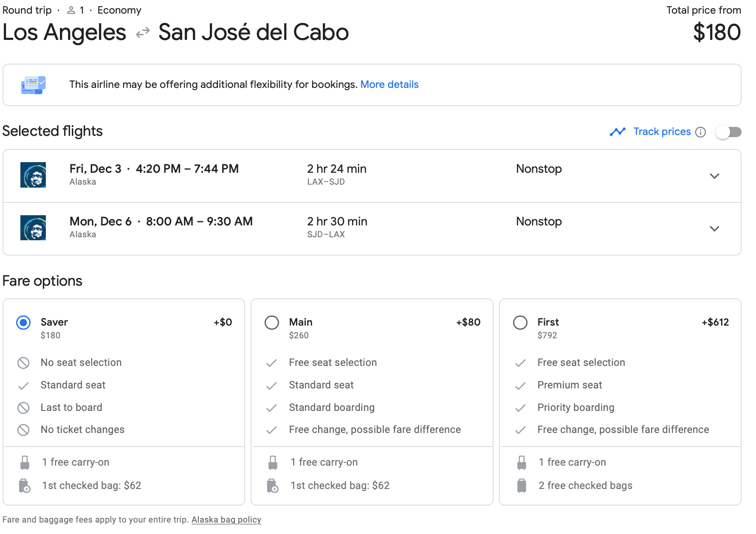
Task: Select the Main fare radio button
Action: (272, 323)
